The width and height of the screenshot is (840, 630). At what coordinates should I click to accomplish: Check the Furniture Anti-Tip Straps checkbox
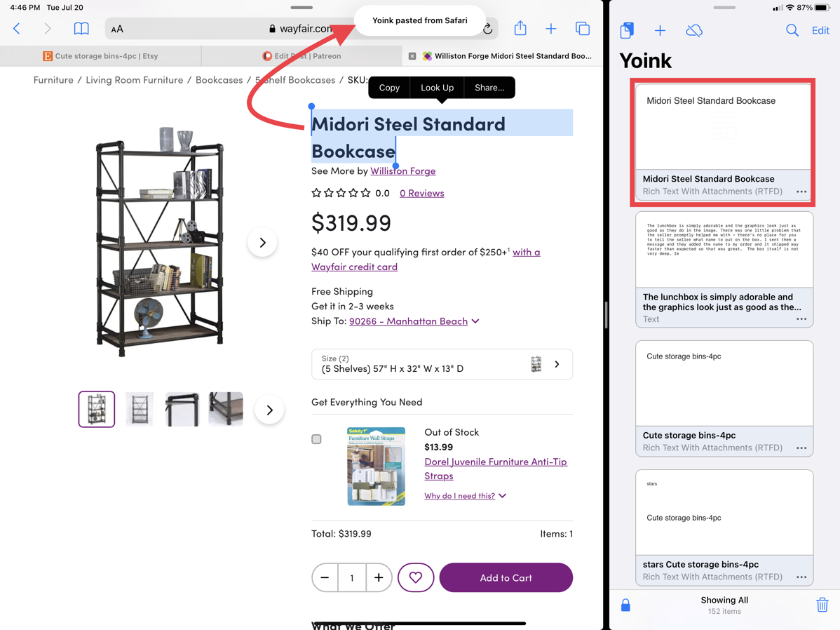pos(317,439)
